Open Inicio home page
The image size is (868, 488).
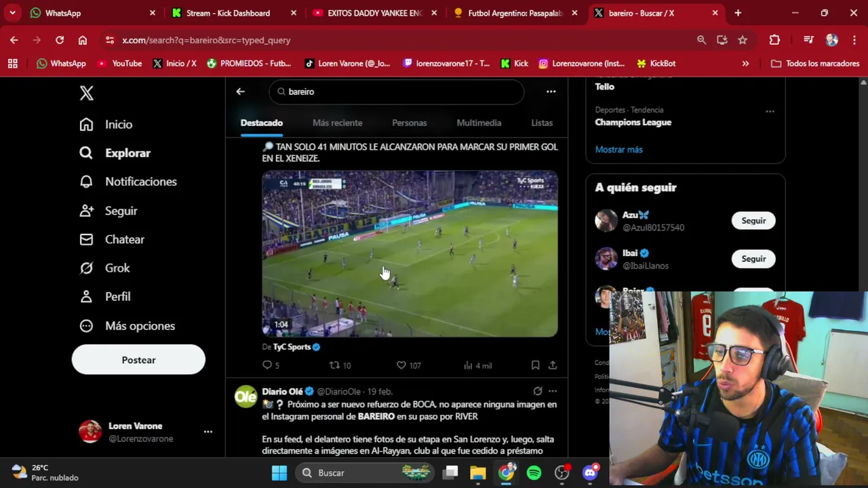(106, 124)
